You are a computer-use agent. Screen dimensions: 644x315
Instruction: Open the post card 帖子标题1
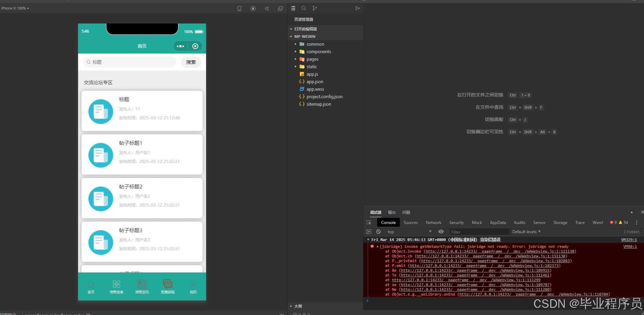(142, 154)
